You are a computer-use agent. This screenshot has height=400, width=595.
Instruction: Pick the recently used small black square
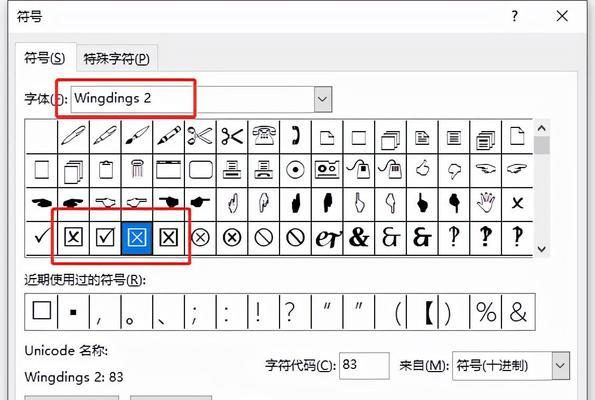click(x=73, y=311)
